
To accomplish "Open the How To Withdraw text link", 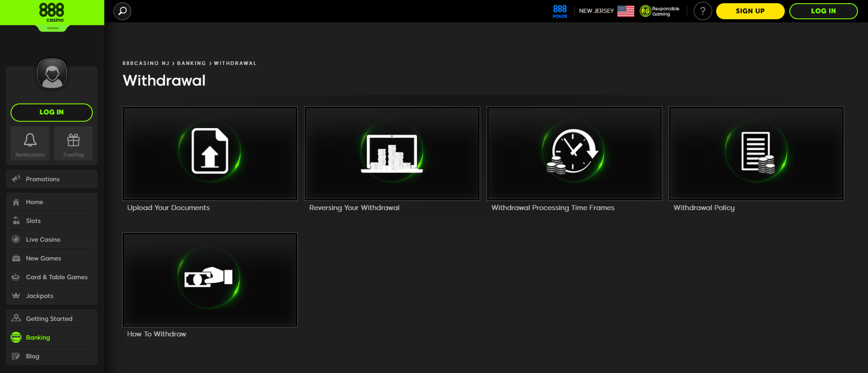I will 156,334.
